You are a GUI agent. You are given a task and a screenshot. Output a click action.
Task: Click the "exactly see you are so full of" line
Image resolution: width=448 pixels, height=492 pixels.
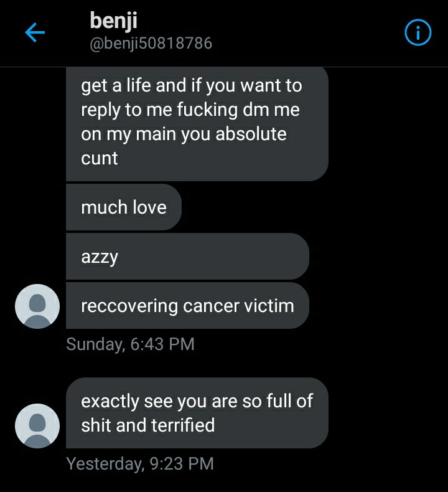click(x=197, y=401)
